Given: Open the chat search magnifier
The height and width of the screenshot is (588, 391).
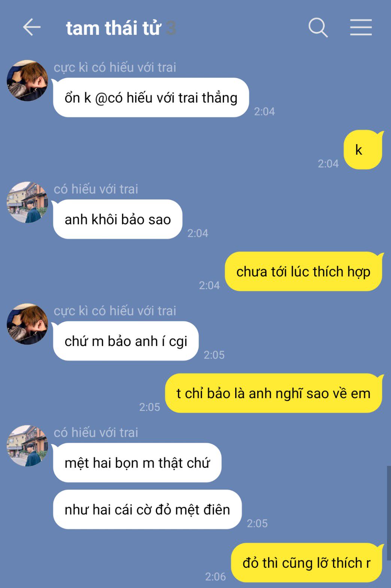Looking at the screenshot, I should point(318,27).
